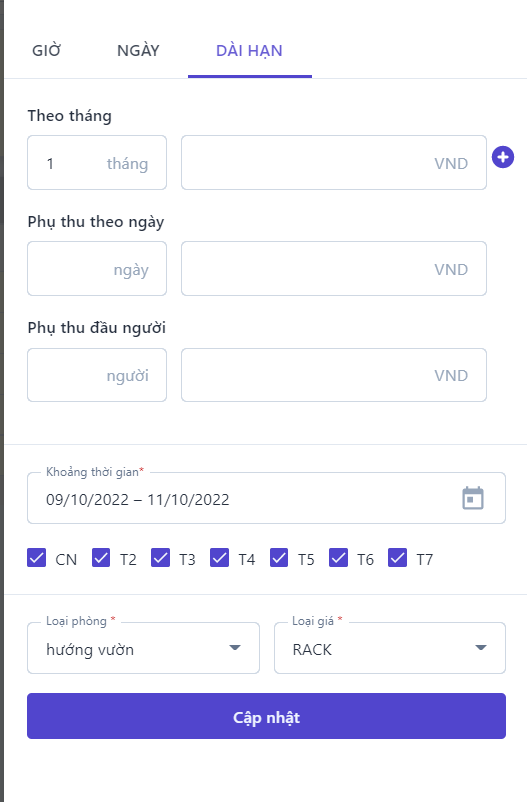Image resolution: width=527 pixels, height=802 pixels.
Task: Switch to the NGÀY tab
Action: (138, 51)
